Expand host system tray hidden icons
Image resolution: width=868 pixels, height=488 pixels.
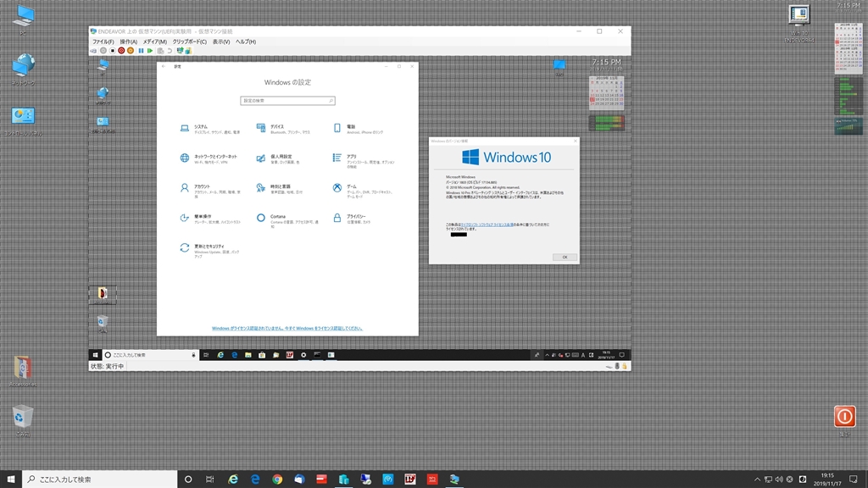pyautogui.click(x=757, y=480)
